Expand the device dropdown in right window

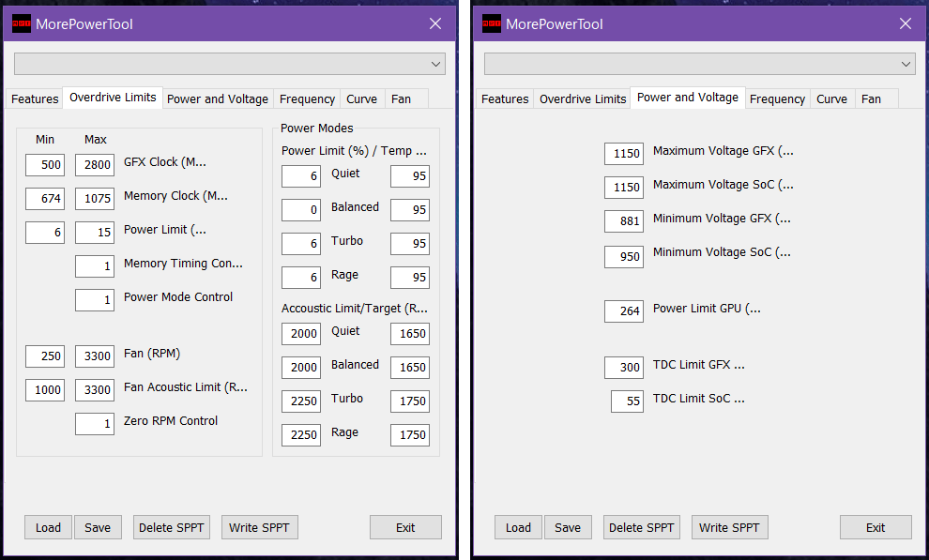[906, 64]
